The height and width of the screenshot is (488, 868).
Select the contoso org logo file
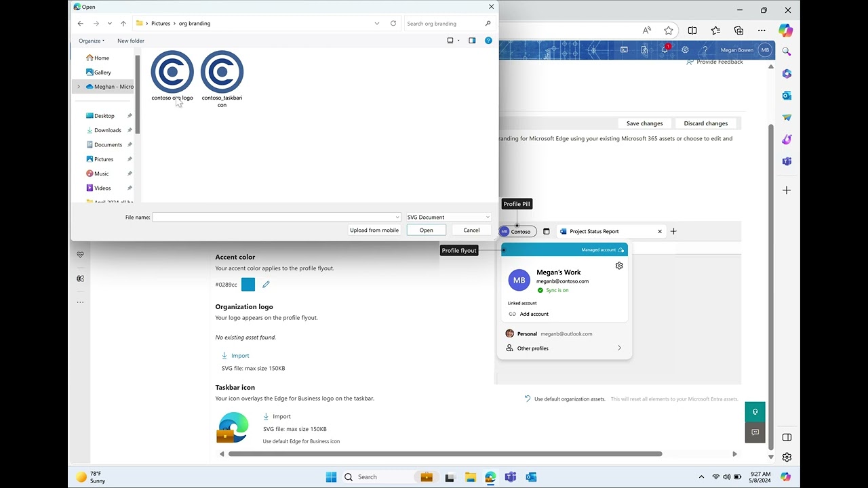click(x=172, y=76)
